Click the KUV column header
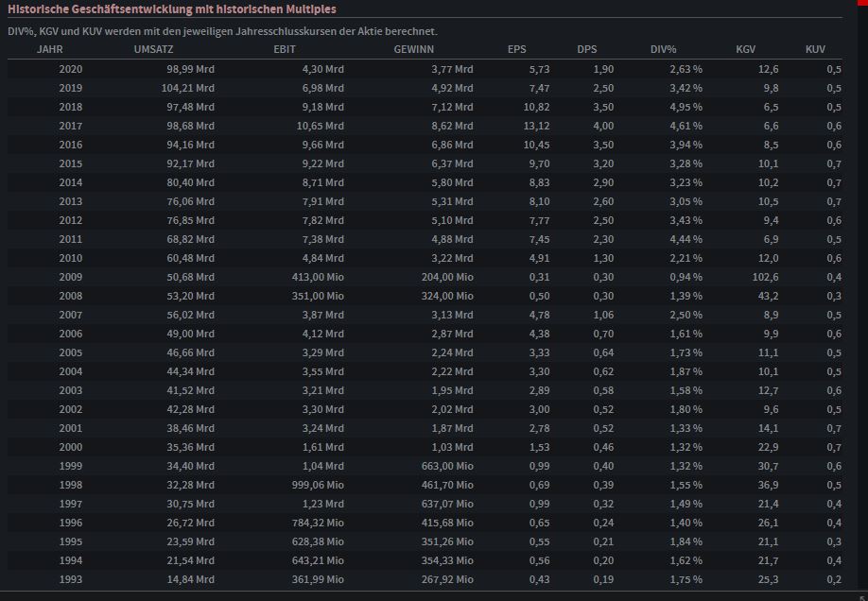 (815, 49)
